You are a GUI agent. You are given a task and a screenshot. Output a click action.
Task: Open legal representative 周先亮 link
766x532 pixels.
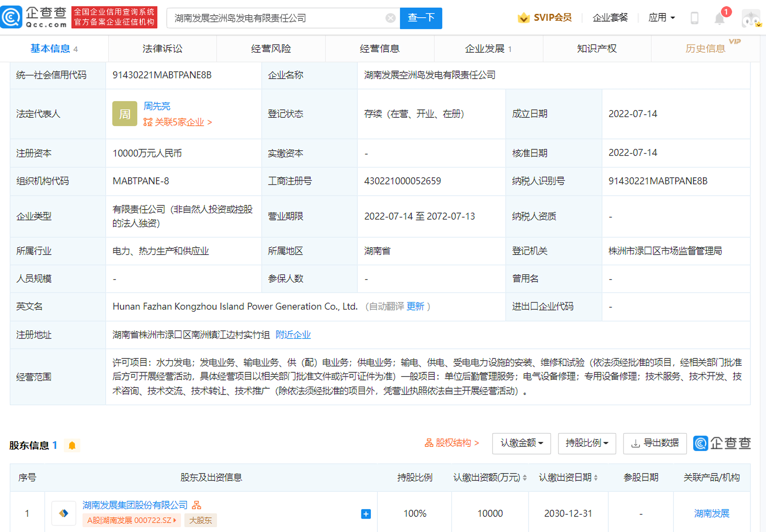pos(157,106)
